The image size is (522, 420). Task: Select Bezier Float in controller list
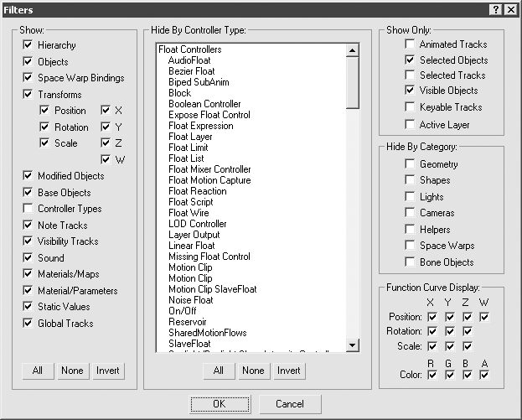click(x=192, y=71)
